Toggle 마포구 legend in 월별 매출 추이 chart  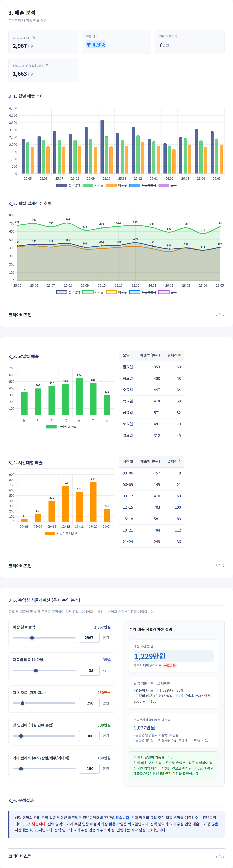point(116,185)
